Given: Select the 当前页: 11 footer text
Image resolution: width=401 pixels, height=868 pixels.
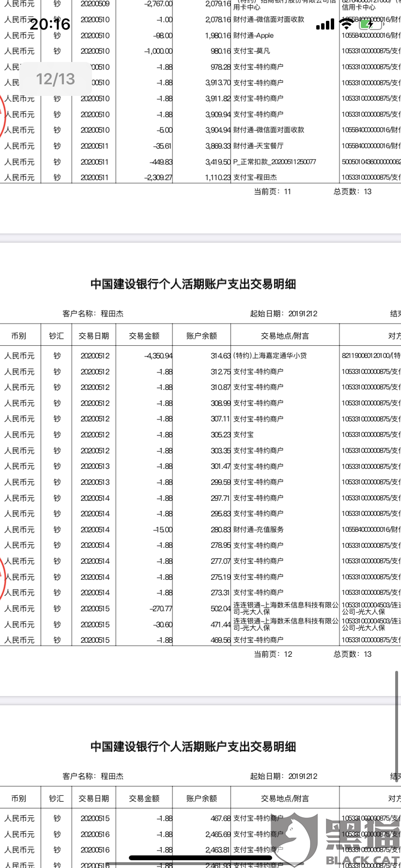Looking at the screenshot, I should tap(273, 192).
